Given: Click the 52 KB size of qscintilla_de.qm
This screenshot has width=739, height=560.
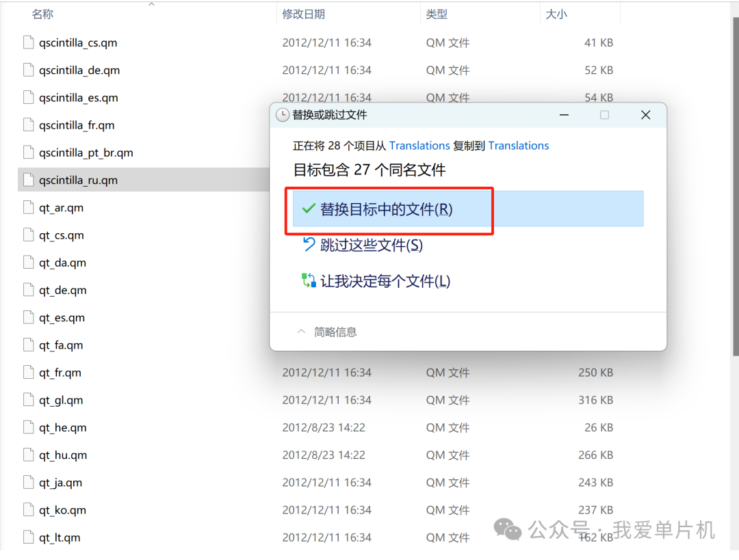Looking at the screenshot, I should click(x=599, y=70).
